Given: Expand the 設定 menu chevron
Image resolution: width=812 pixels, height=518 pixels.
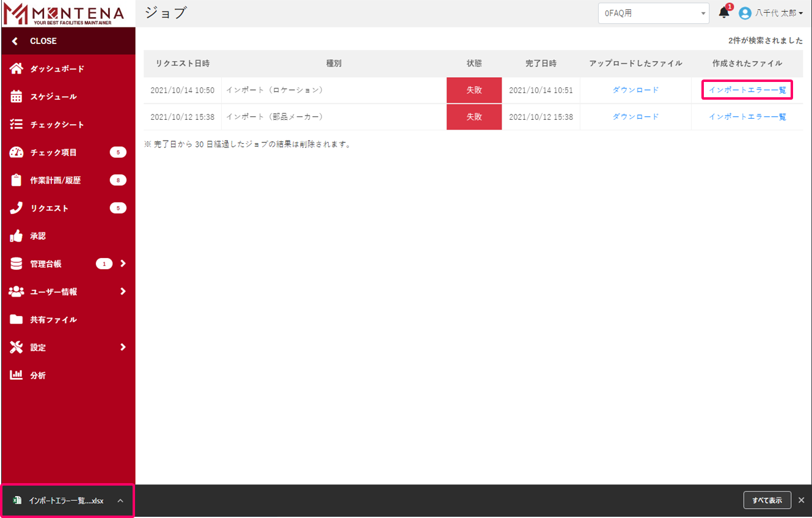Looking at the screenshot, I should tap(123, 347).
